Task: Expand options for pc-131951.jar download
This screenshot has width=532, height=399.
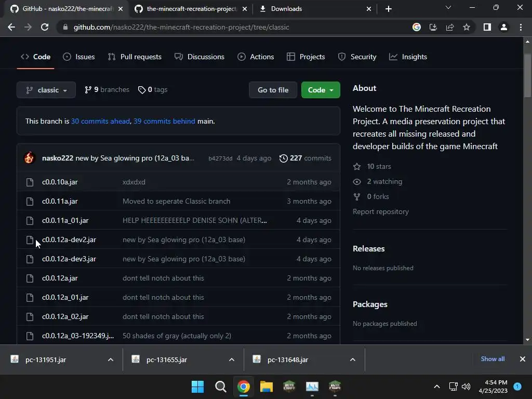Action: click(111, 360)
